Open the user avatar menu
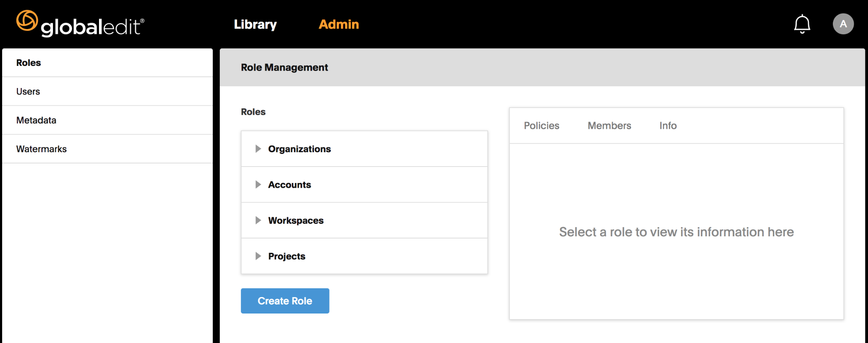The image size is (868, 343). 843,24
